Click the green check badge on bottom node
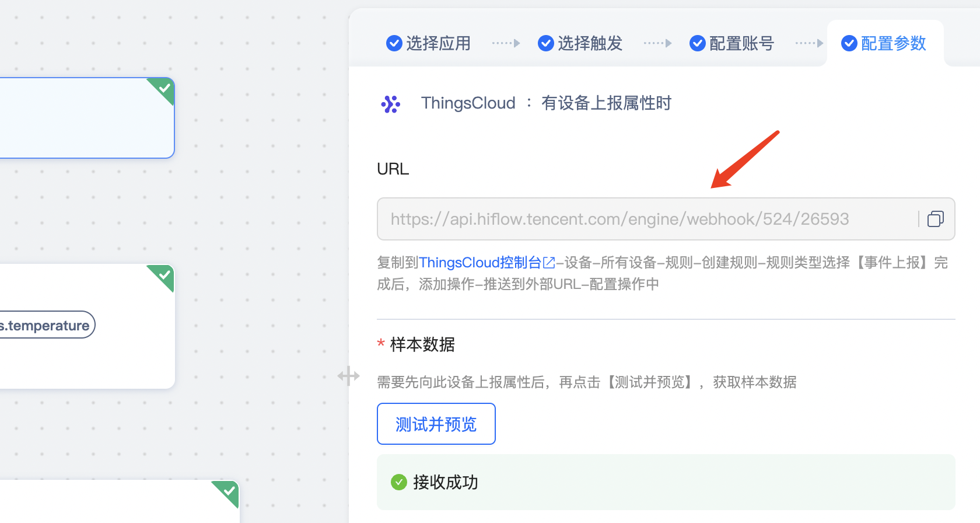Image resolution: width=980 pixels, height=523 pixels. pos(228,492)
